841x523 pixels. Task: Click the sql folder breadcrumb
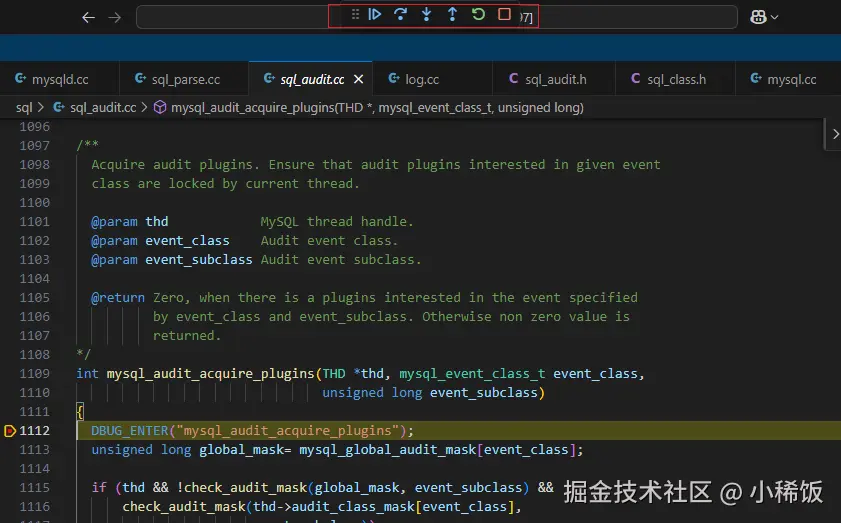point(24,107)
